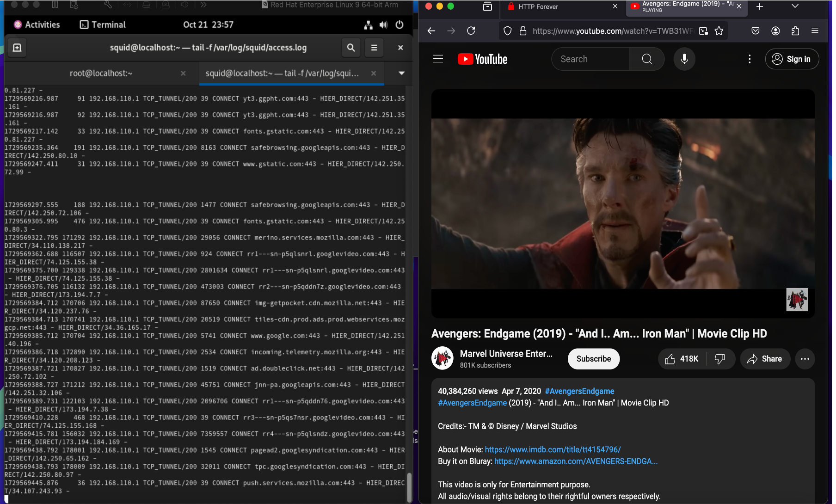
Task: Click the Firefox URL address field
Action: 613,31
